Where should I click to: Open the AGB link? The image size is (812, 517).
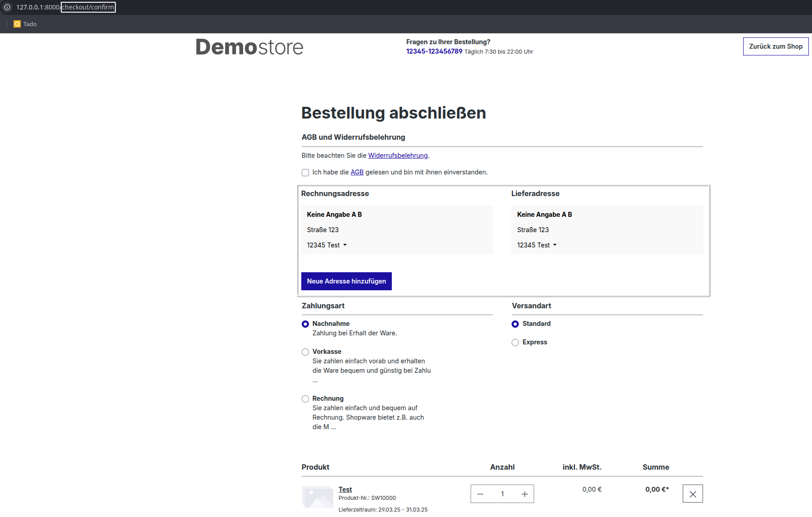357,172
